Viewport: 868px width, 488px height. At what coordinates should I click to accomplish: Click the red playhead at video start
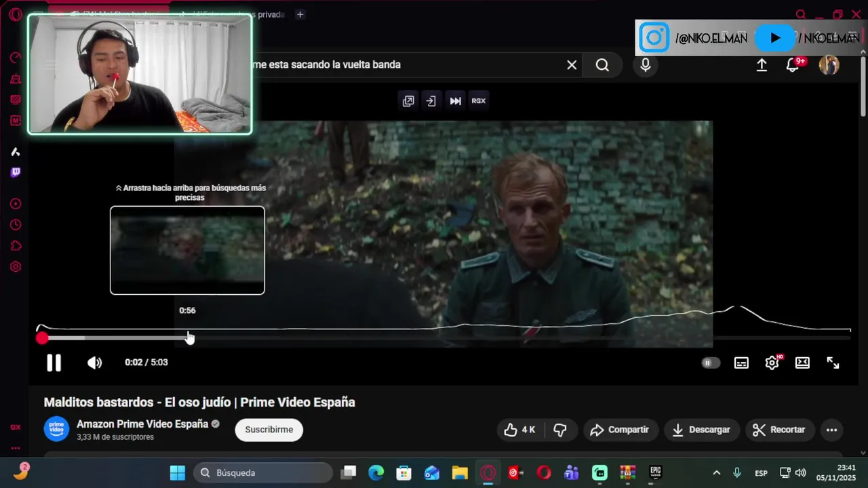[x=42, y=338]
